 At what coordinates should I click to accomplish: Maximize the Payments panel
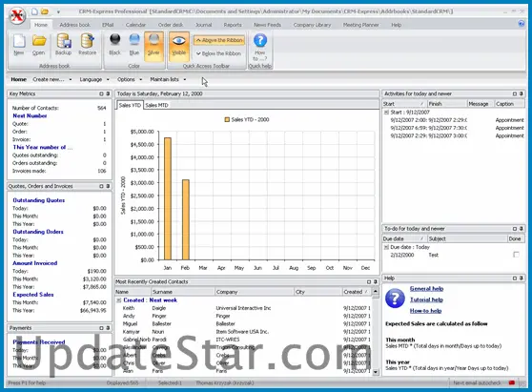tap(101, 328)
